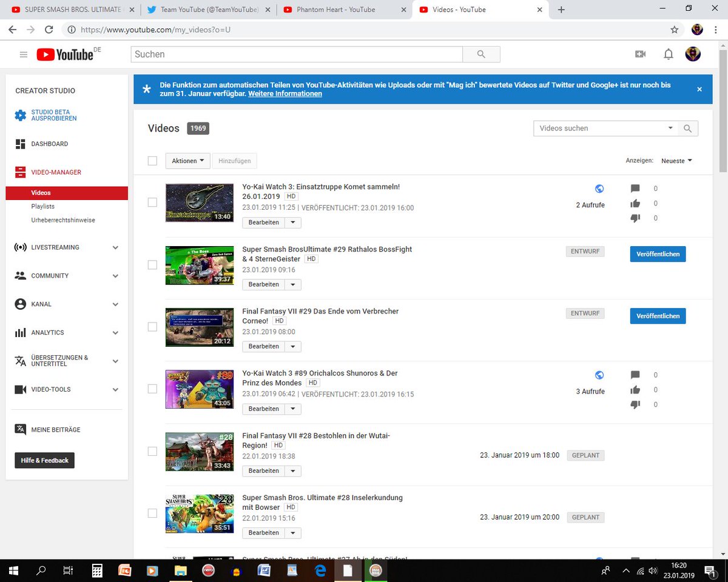Screen dimensions: 728x582
Task: Click thumbs up icon for Einsatztruppe Komet video
Action: point(635,204)
